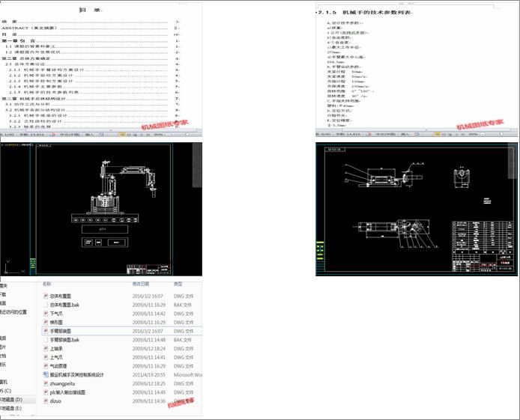The width and height of the screenshot is (520, 420).
Task: Sort files by the 类型 column header
Action: tap(178, 284)
